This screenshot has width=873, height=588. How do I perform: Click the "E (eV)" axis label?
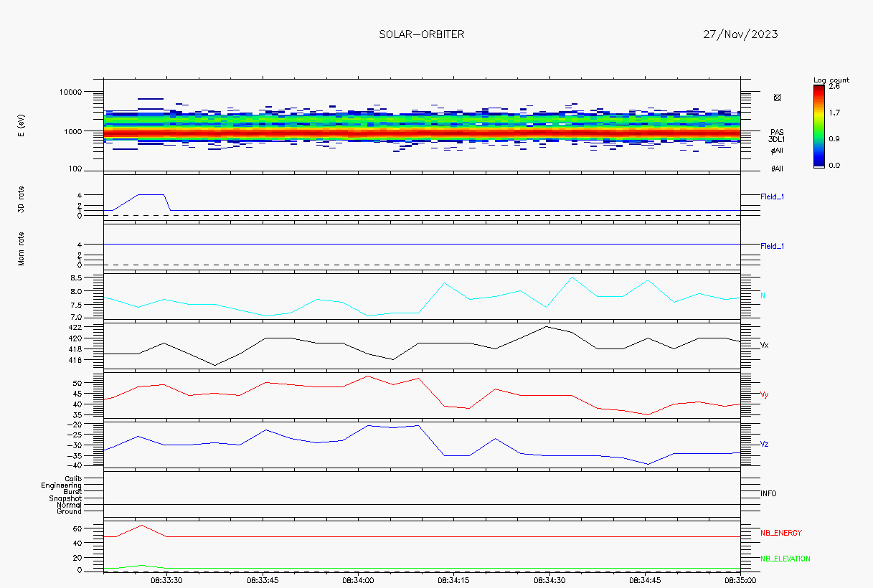[22, 124]
